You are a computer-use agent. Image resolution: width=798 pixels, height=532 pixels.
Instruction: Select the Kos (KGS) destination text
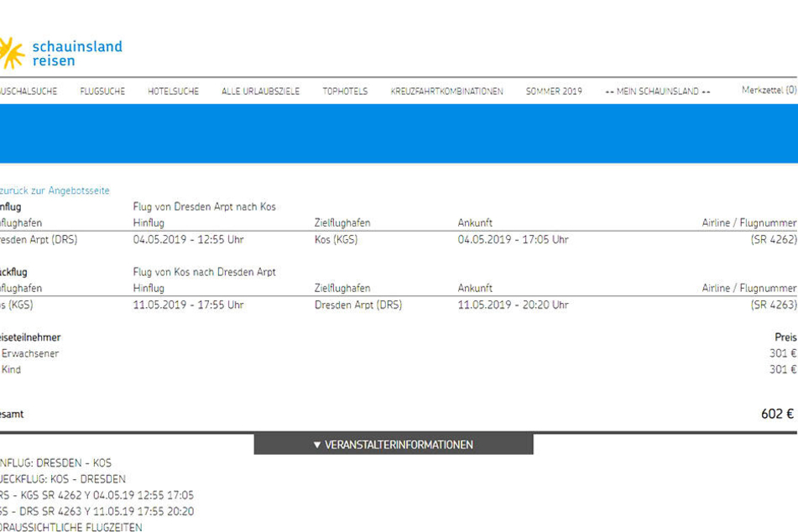coord(336,239)
